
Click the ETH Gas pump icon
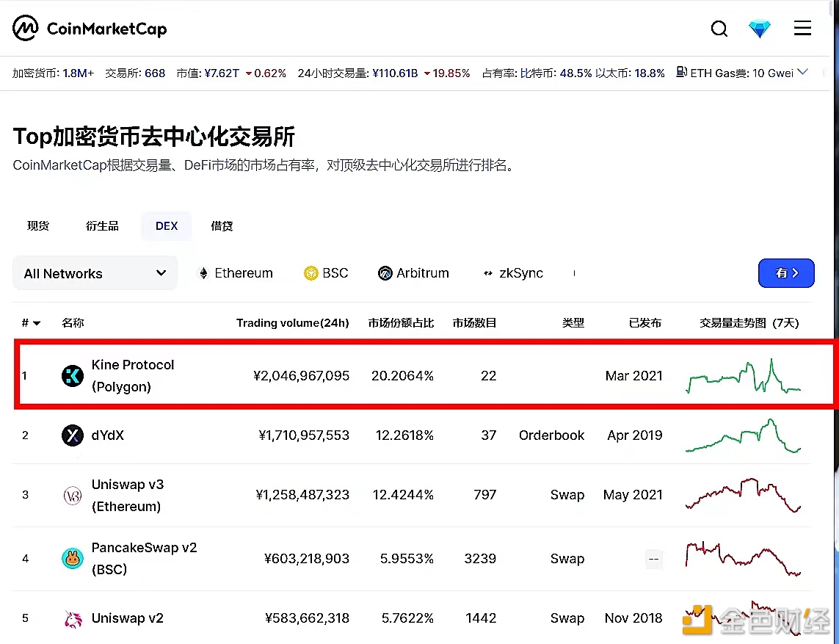[681, 72]
